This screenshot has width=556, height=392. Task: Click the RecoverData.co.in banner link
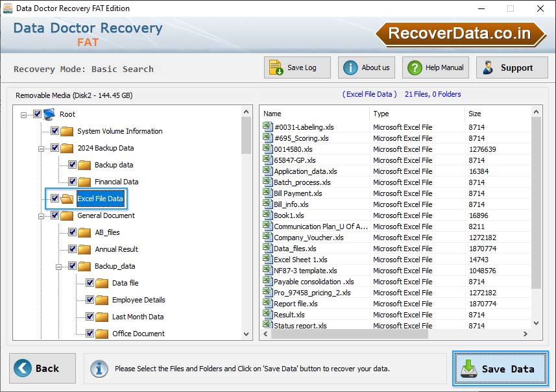tap(460, 34)
